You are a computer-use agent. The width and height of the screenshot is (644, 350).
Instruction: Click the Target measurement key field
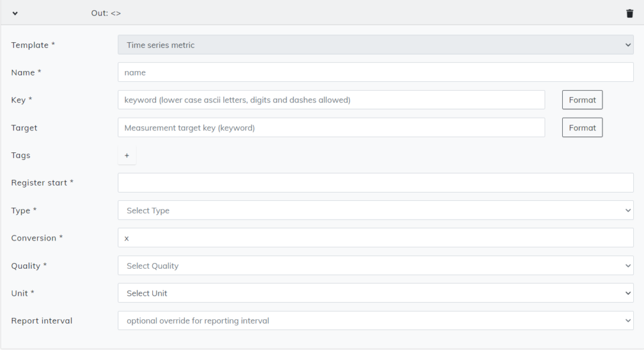click(x=331, y=128)
